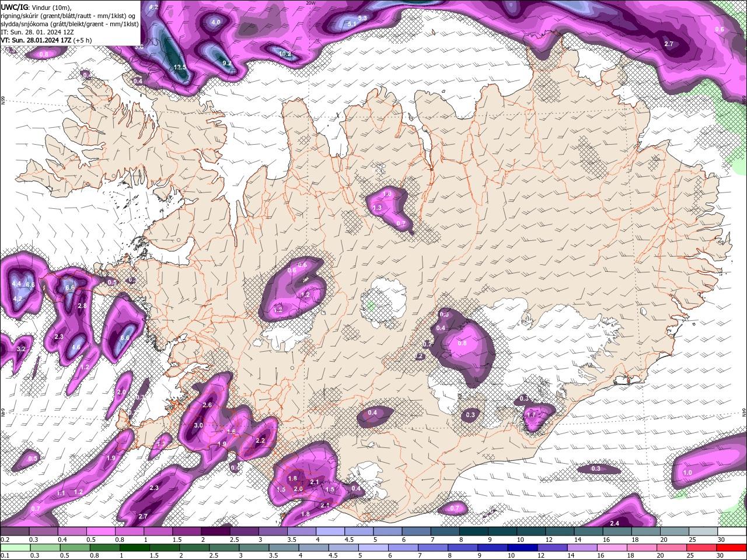Click the 'IT: Sun. 28. 01. 2024 12Z' line
The width and height of the screenshot is (747, 560).
click(x=37, y=32)
